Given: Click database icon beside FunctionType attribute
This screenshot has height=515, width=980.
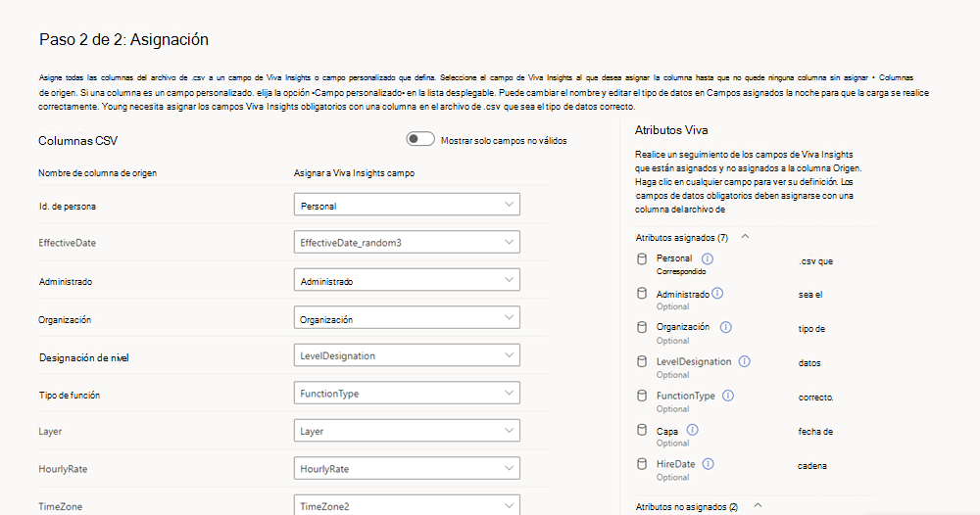Looking at the screenshot, I should tap(642, 396).
